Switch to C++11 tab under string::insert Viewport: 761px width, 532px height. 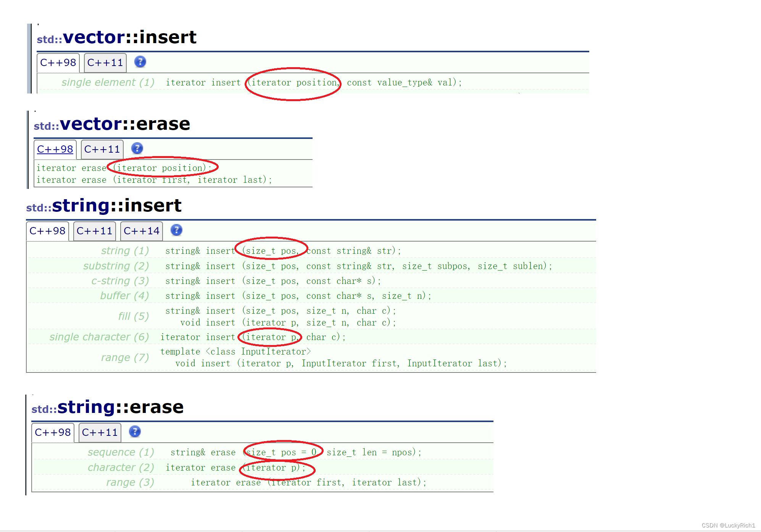94,231
